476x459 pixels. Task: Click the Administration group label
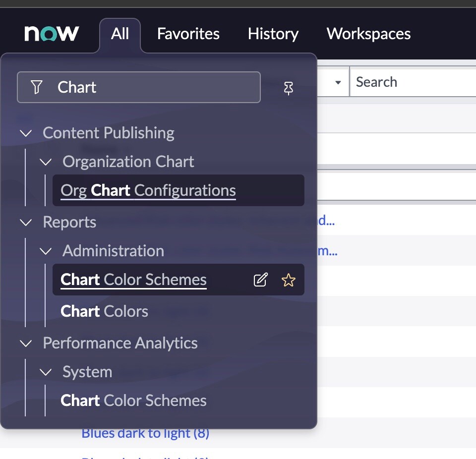(x=113, y=251)
